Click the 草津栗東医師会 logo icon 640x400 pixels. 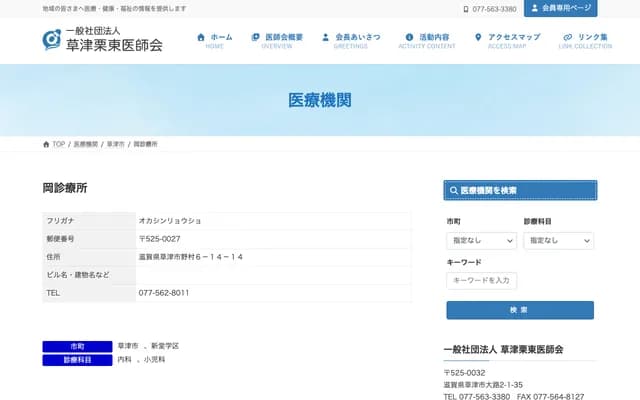52,40
